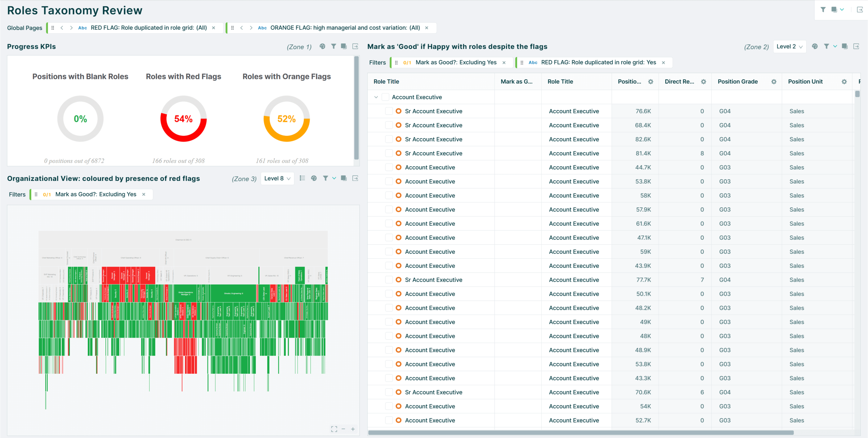
Task: Click the page-level filter icon at top right
Action: (x=823, y=9)
